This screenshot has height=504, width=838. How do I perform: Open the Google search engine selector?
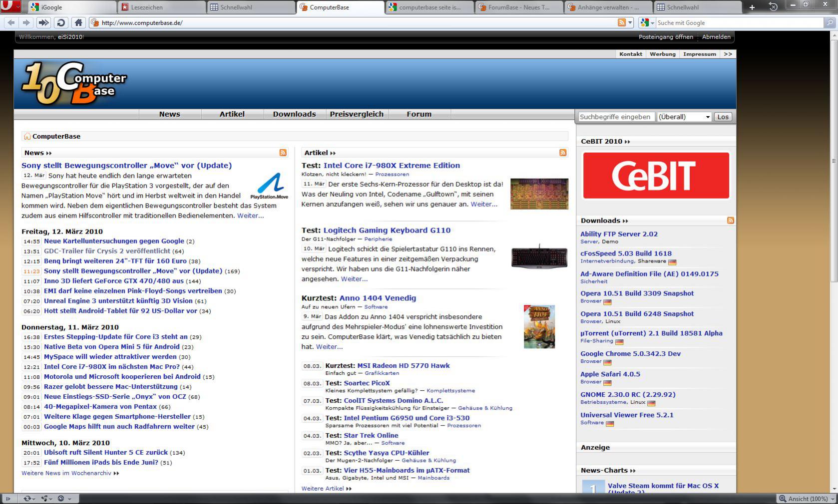click(647, 22)
